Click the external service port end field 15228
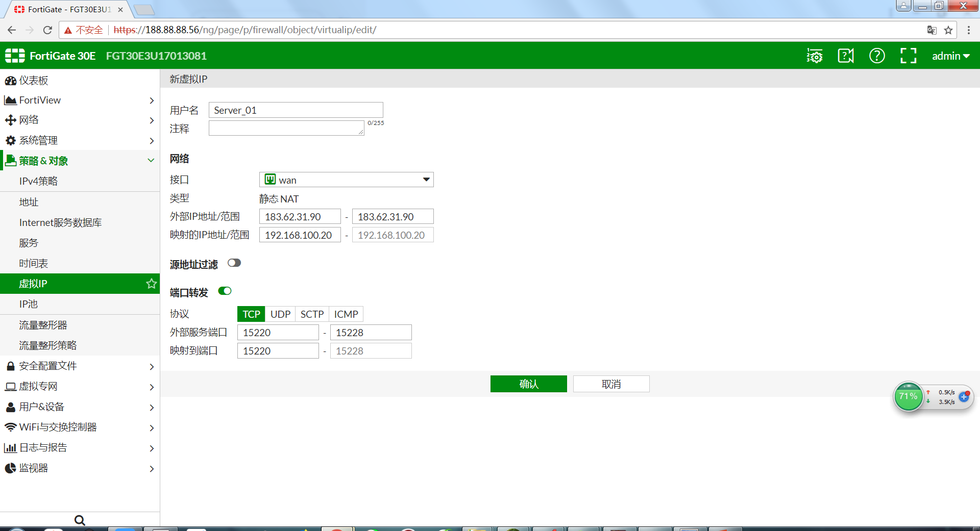The width and height of the screenshot is (980, 531). tap(371, 333)
